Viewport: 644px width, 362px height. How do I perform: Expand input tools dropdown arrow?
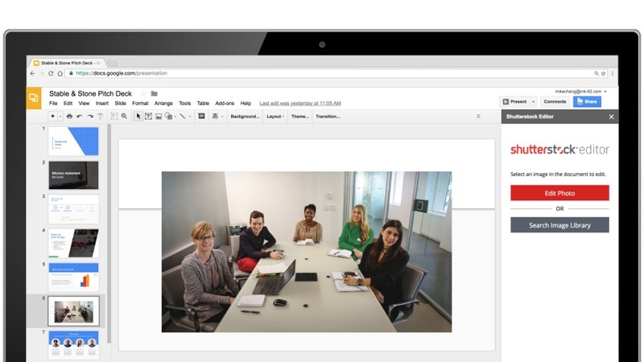click(x=222, y=117)
